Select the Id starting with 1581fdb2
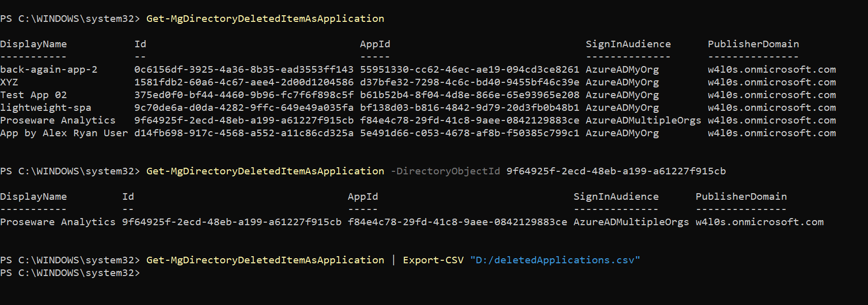The height and width of the screenshot is (305, 868). point(244,82)
